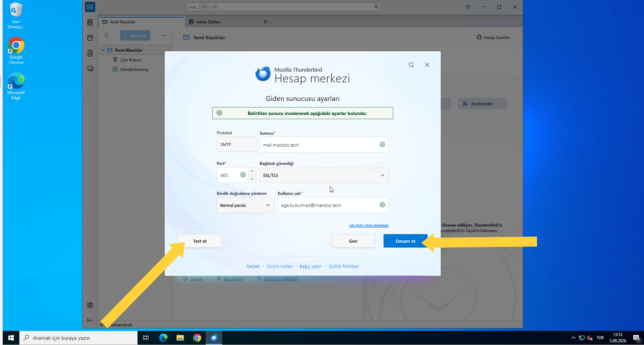Screen dimensions: 644x345
Task: Click the Geri button
Action: 353,241
